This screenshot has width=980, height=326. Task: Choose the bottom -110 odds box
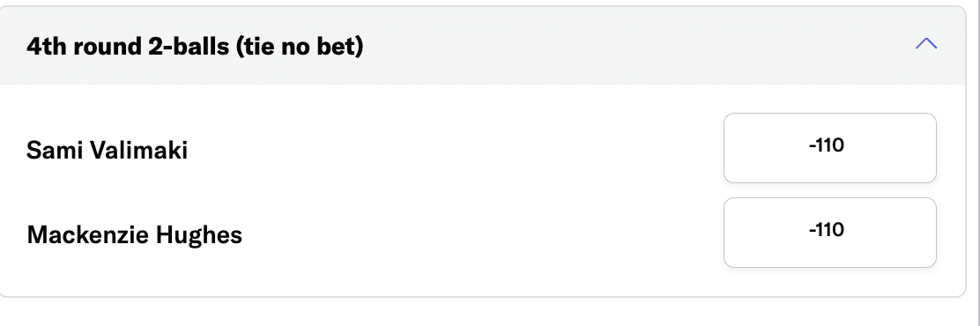point(830,233)
